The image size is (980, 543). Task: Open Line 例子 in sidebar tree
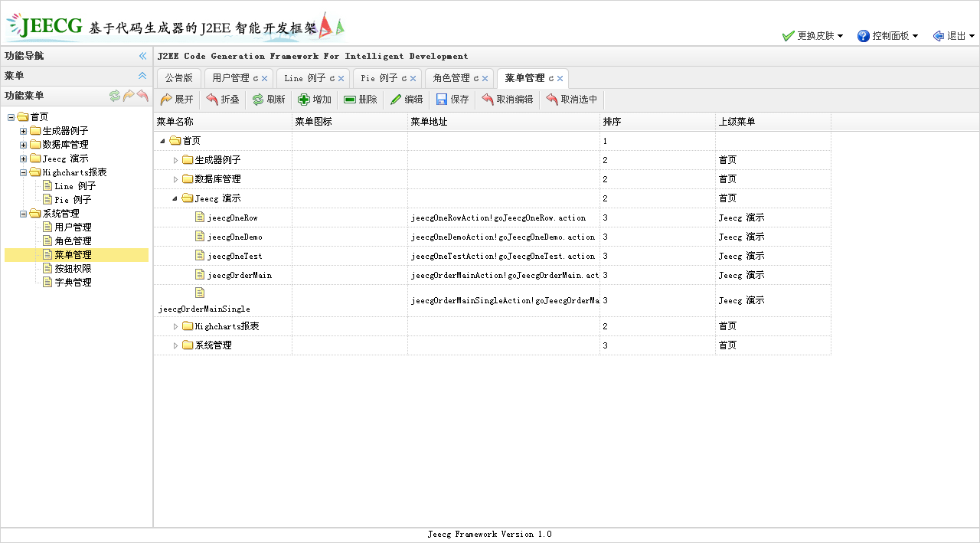tap(75, 186)
